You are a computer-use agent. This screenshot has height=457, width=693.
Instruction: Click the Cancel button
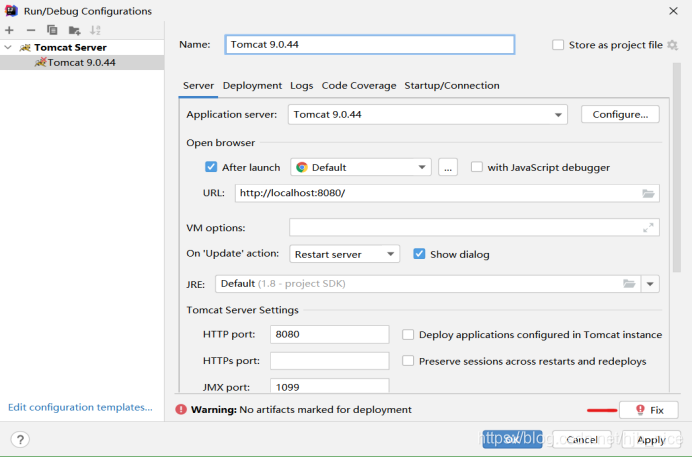tap(582, 439)
